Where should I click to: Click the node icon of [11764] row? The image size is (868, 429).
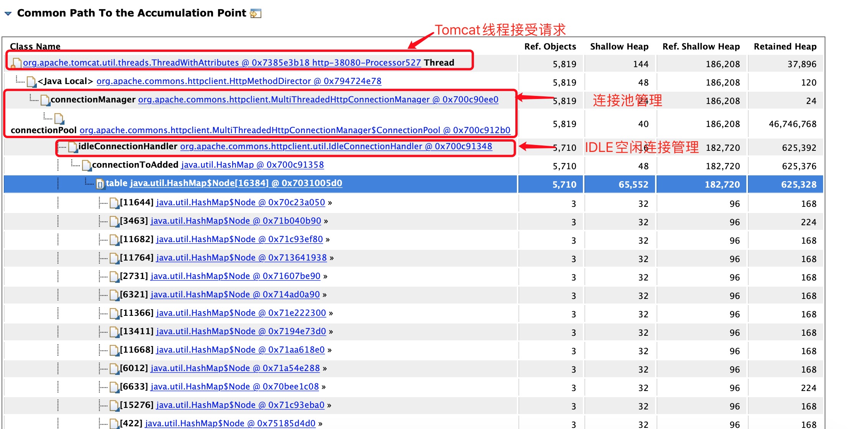(x=114, y=258)
